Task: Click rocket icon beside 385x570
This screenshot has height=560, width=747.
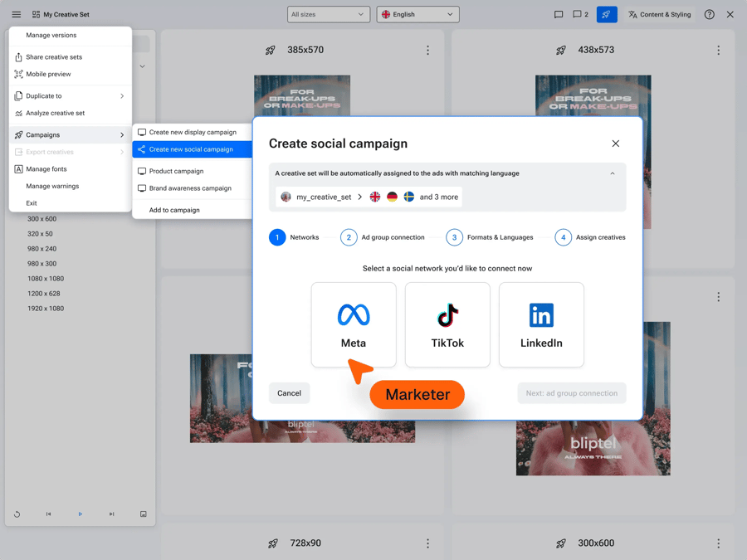Action: [271, 51]
